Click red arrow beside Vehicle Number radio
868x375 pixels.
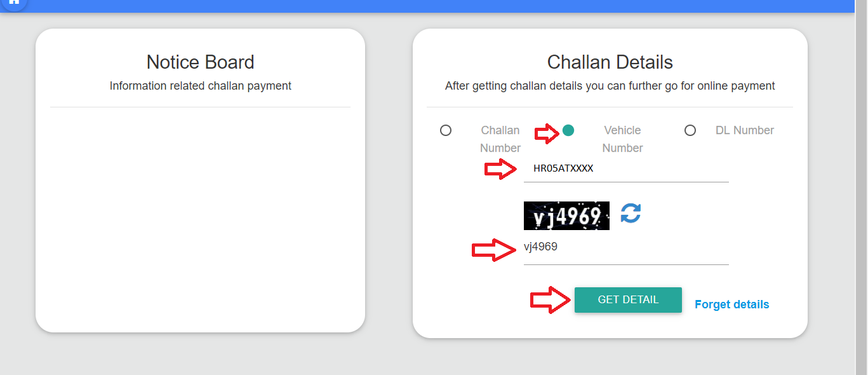[x=546, y=133]
